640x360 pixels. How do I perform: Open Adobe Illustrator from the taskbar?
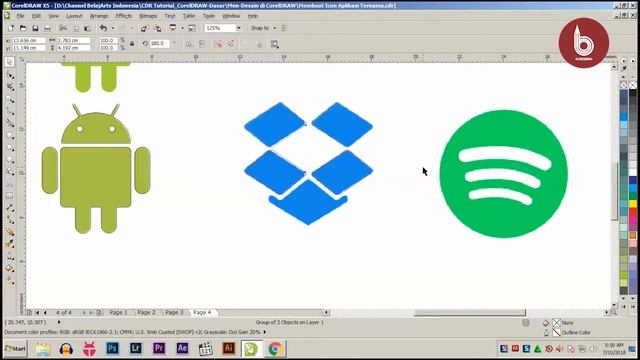pos(229,349)
